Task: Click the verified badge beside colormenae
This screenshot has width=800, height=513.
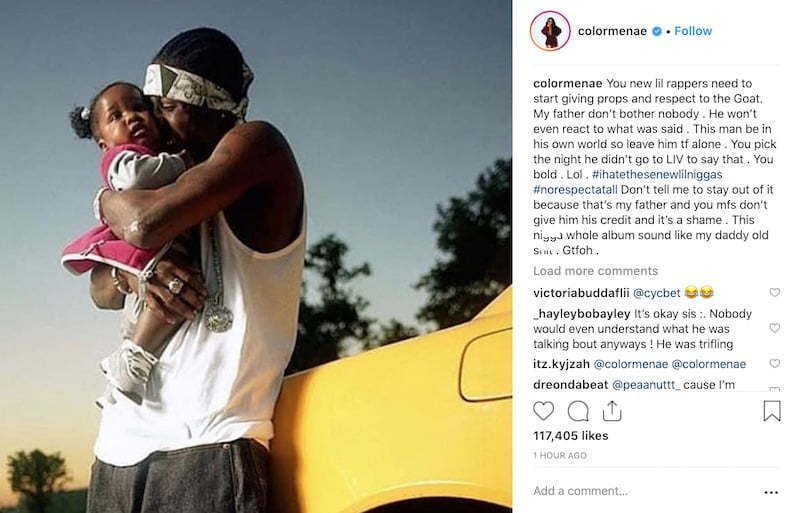Action: [x=657, y=31]
